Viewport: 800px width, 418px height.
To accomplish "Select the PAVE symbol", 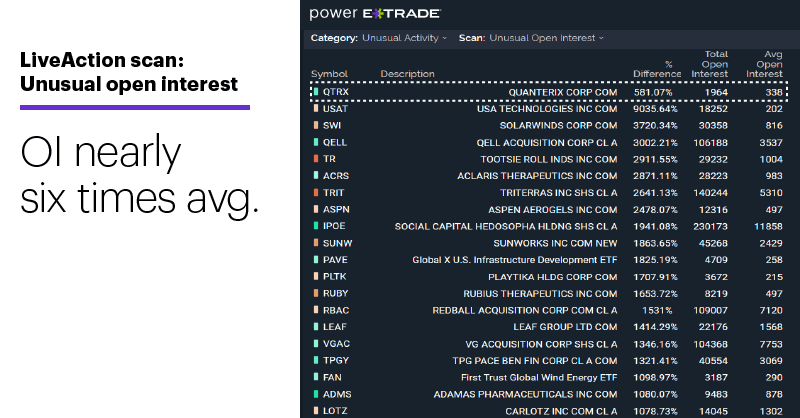I will pos(335,260).
